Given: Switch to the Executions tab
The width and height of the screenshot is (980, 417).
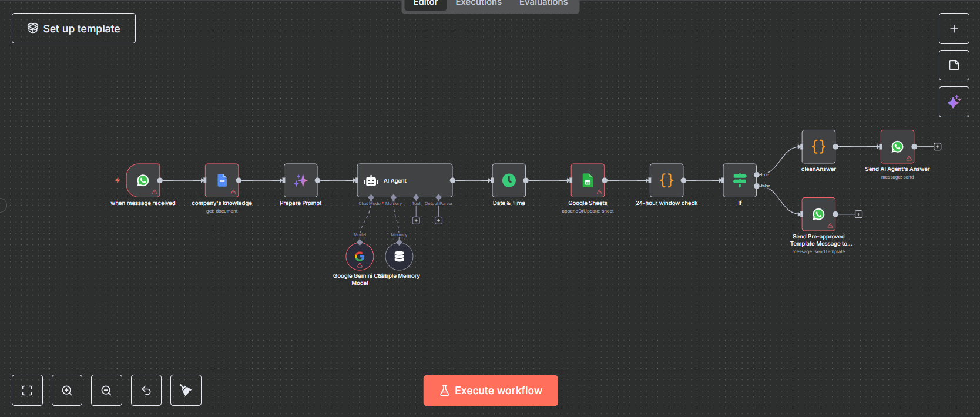Looking at the screenshot, I should [479, 3].
